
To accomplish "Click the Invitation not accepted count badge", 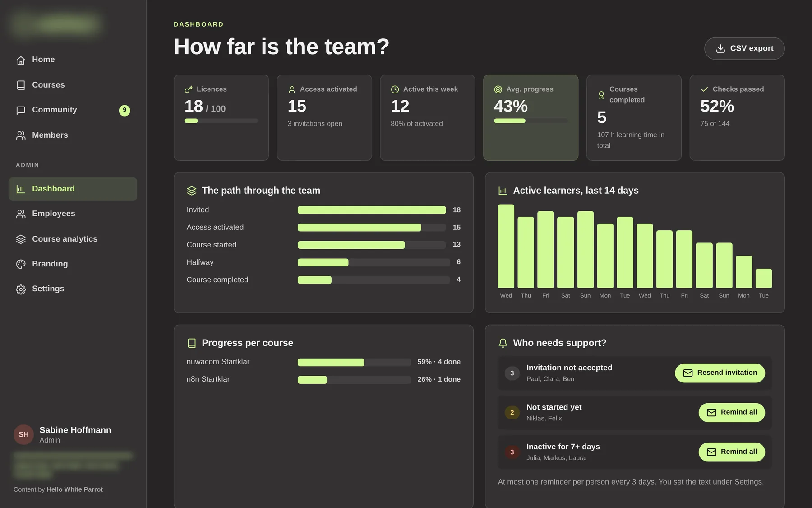I will pos(512,373).
